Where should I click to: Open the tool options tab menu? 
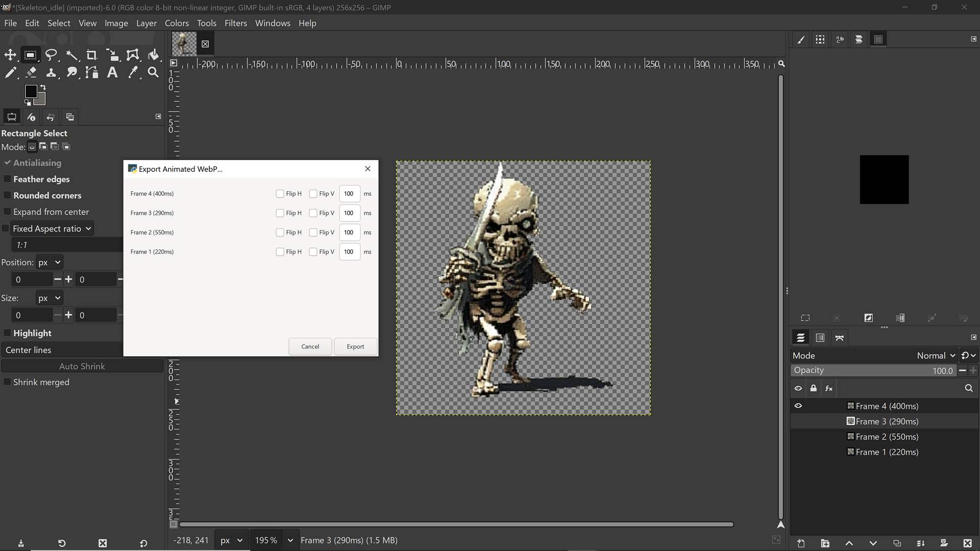point(158,117)
